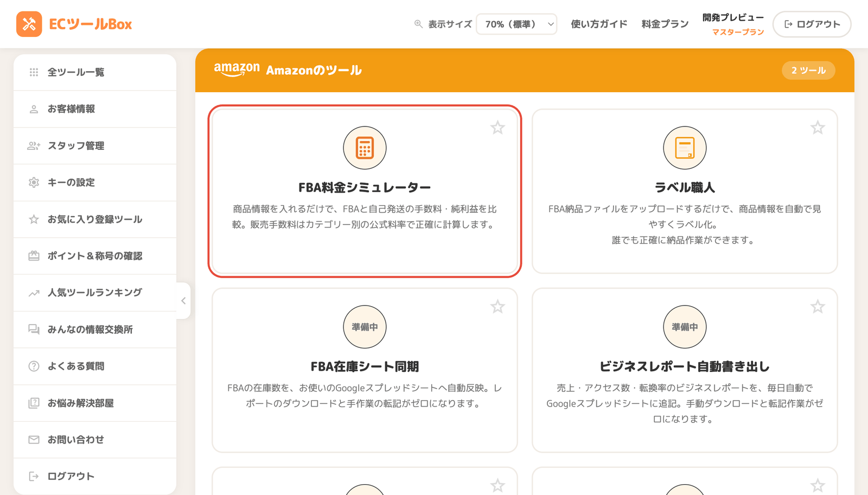868x495 pixels.
Task: Click the envelope icon next to お問い合わせ
Action: click(x=34, y=440)
